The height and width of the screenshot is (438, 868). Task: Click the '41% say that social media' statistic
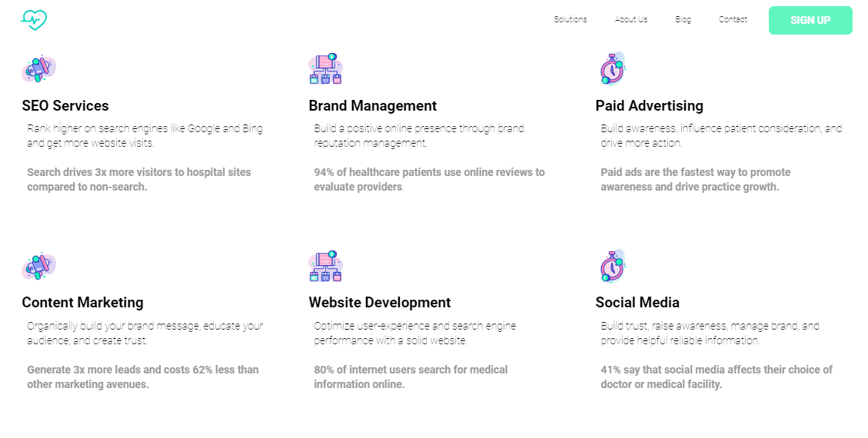coord(716,377)
